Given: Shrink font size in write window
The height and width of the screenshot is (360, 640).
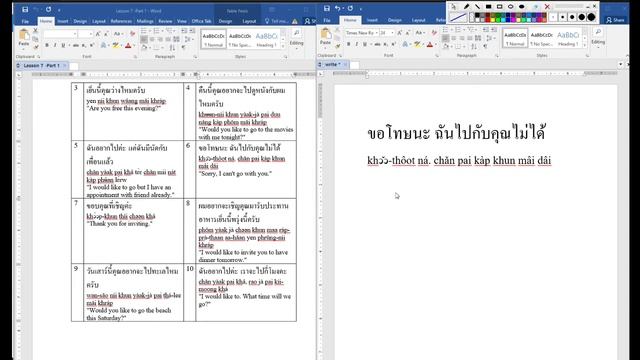Looking at the screenshot, I should tap(407, 33).
